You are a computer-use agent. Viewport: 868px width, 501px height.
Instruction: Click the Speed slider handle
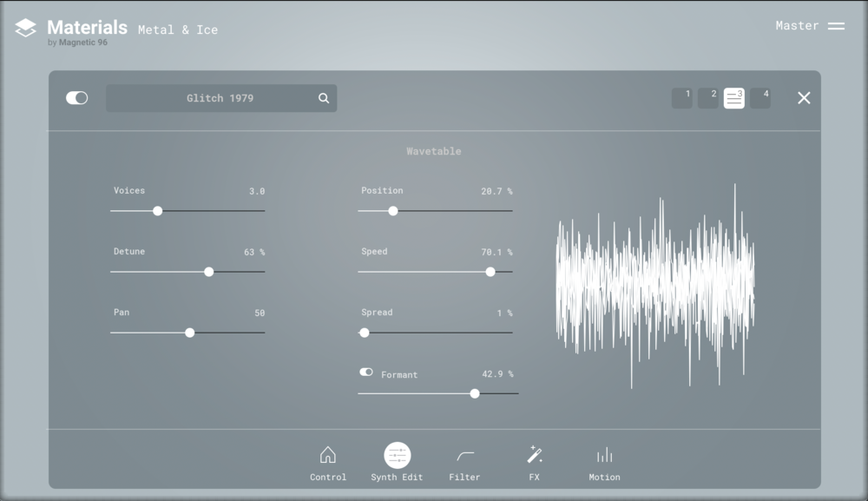pyautogui.click(x=490, y=272)
